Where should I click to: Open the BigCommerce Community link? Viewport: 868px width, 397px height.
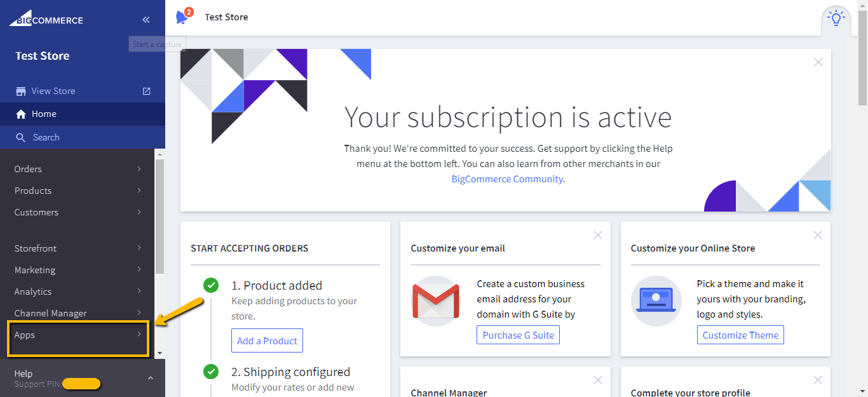pyautogui.click(x=507, y=179)
